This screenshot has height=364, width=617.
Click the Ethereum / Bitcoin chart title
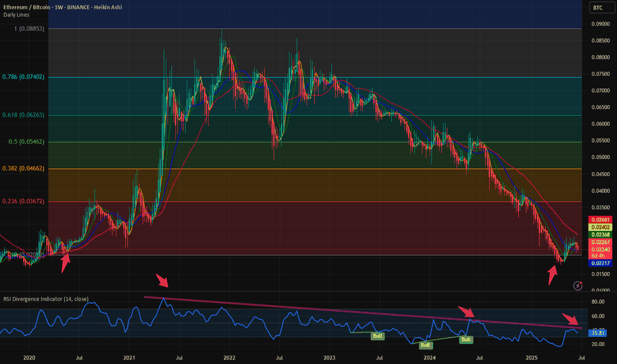(x=63, y=7)
